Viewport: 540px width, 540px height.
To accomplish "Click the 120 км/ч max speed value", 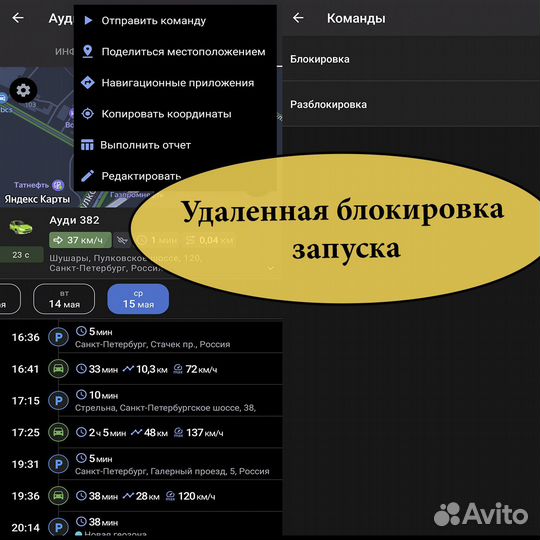I will point(197,496).
